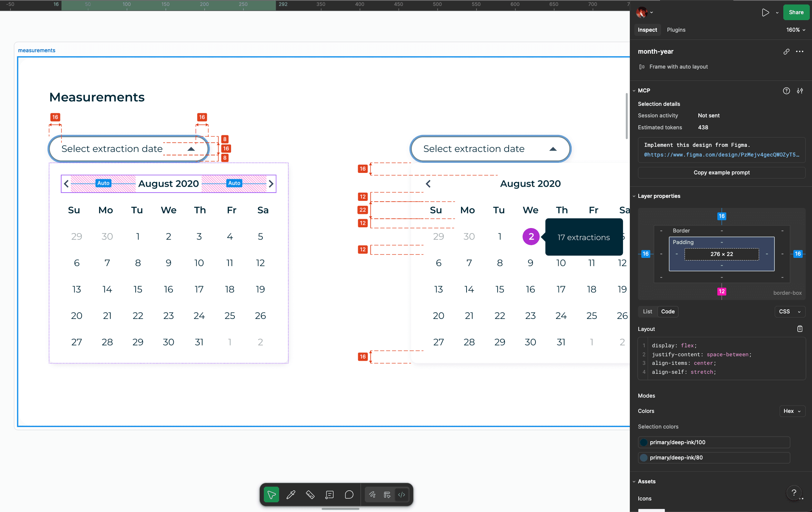Click the green Share button

click(x=796, y=12)
